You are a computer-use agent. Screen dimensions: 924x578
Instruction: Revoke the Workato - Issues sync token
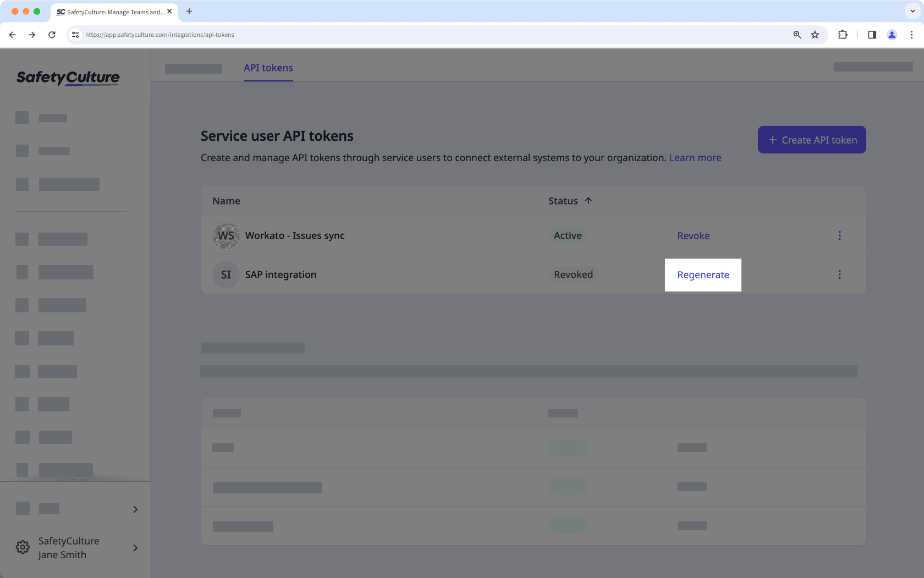693,235
